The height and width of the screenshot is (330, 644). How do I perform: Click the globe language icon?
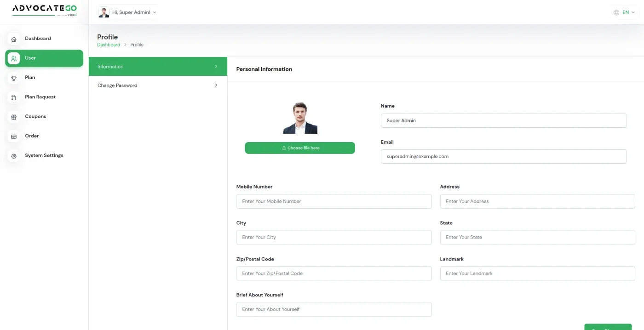point(616,12)
